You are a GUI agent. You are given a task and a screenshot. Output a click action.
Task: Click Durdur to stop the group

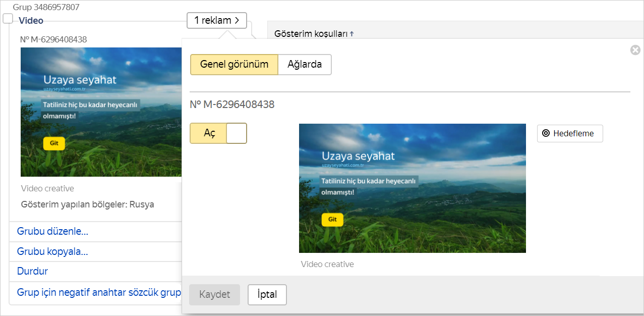[32, 271]
